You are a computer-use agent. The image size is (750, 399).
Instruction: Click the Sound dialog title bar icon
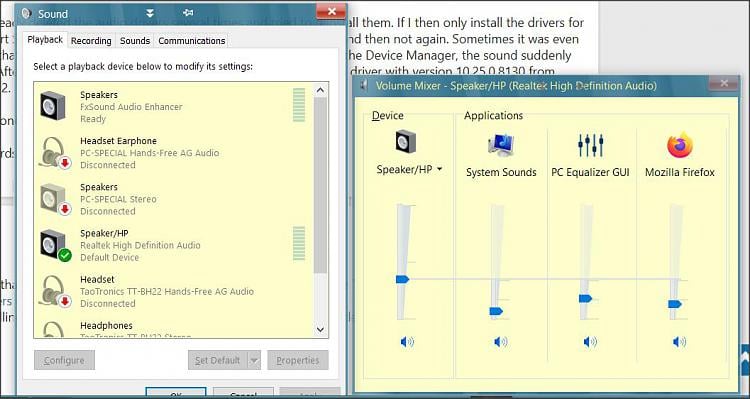[27, 13]
